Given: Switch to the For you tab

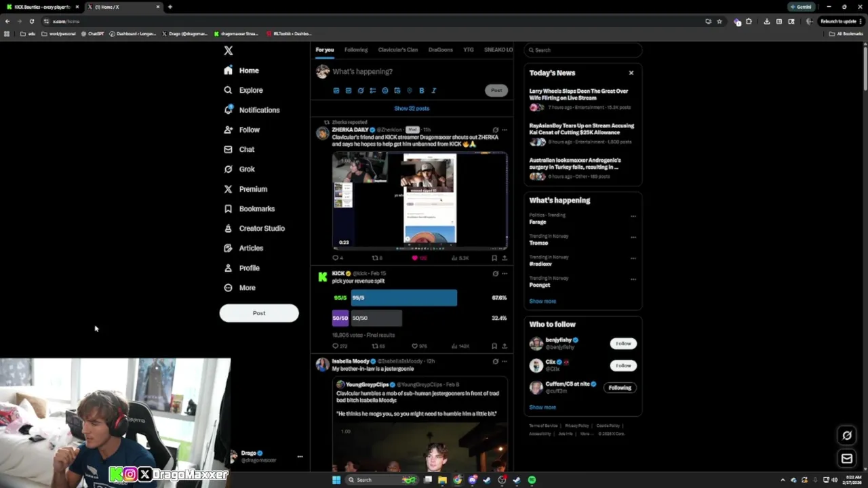Looking at the screenshot, I should pyautogui.click(x=325, y=49).
